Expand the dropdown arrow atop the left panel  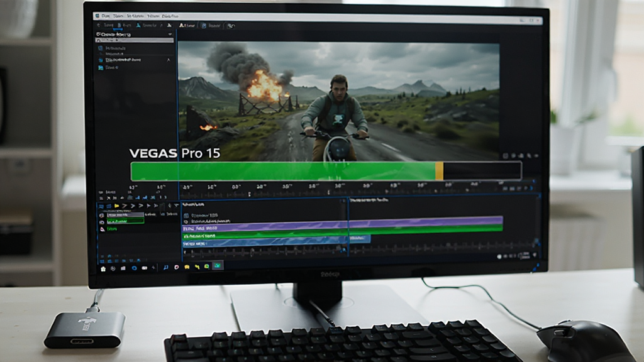point(170,35)
